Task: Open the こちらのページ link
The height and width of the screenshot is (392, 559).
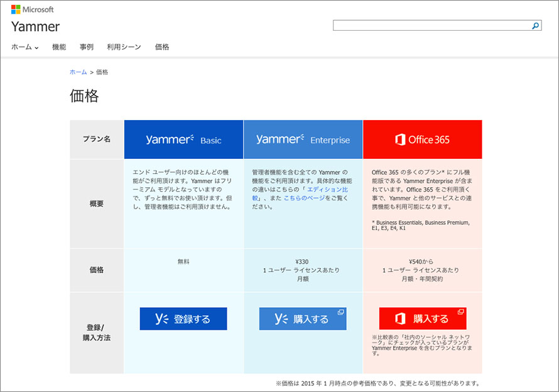Action: pos(304,198)
